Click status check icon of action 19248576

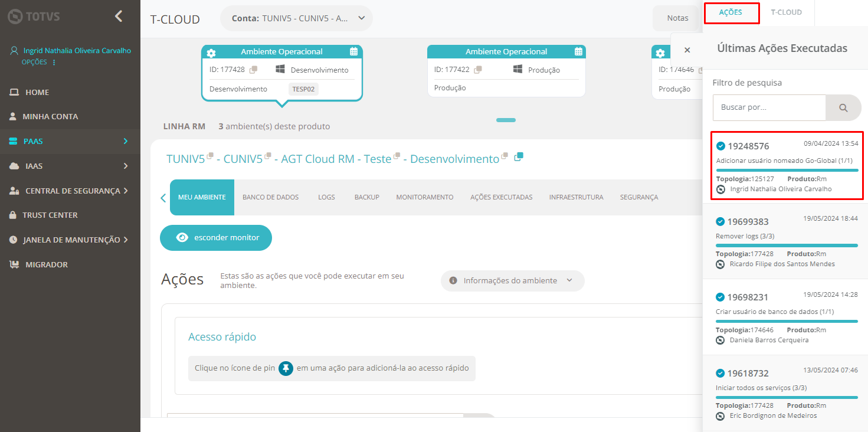(x=720, y=146)
